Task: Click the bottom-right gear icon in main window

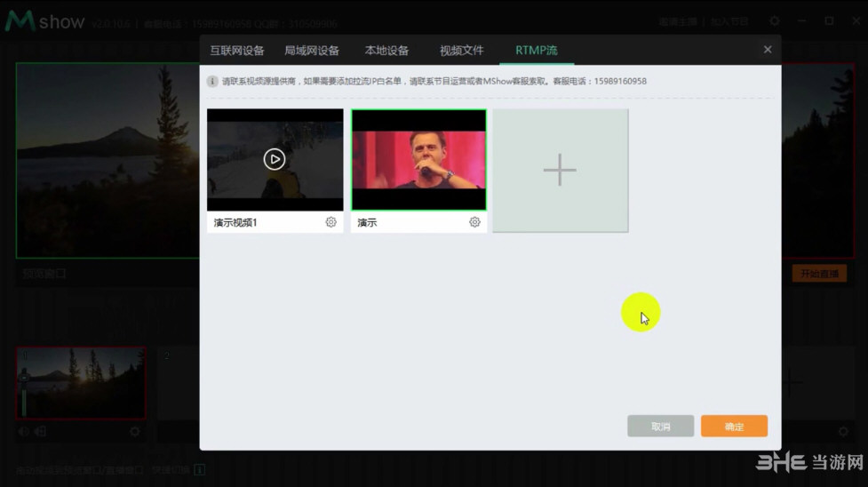Action: pos(843,431)
